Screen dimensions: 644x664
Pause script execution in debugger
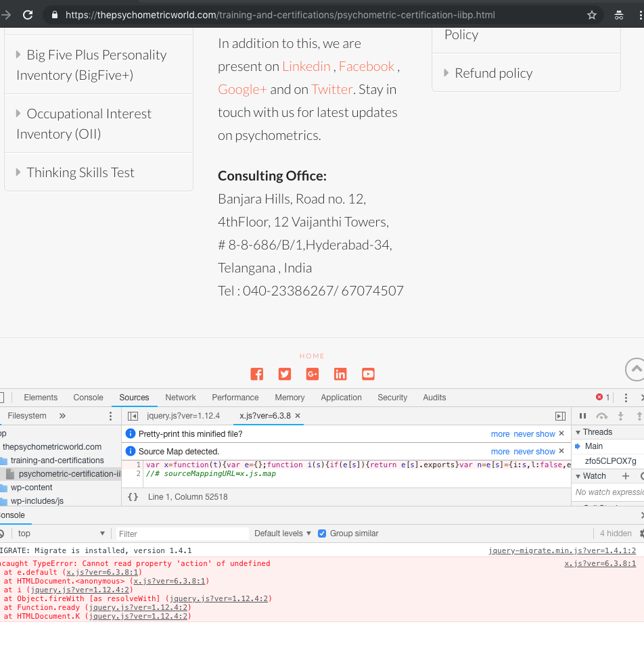[582, 416]
